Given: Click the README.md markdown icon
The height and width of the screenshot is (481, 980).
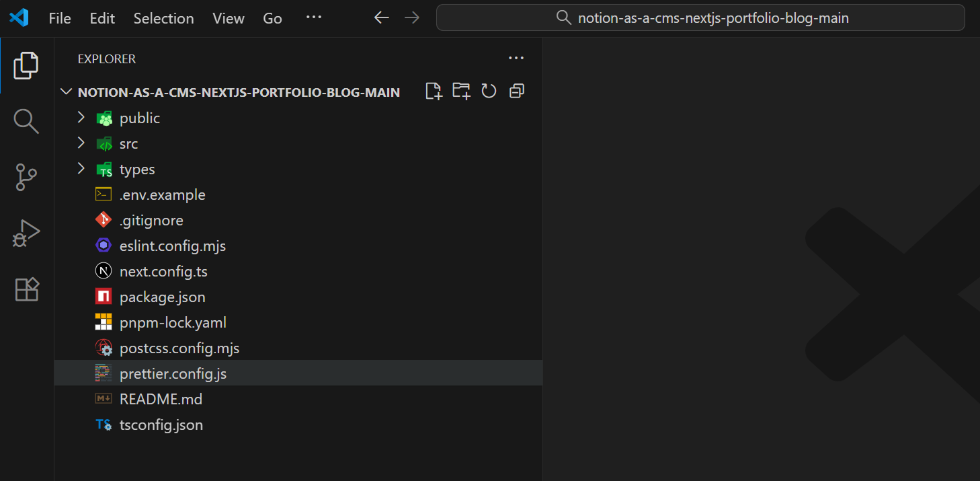Looking at the screenshot, I should pyautogui.click(x=104, y=400).
